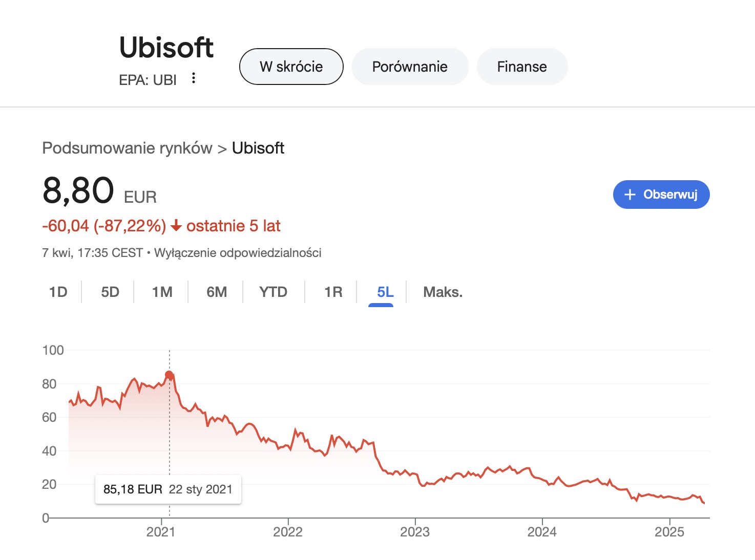Click the 85,18 EUR price tooltip
The image size is (755, 560).
pos(168,489)
